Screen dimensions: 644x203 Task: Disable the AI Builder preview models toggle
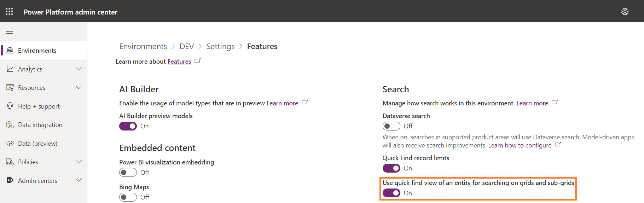(128, 126)
